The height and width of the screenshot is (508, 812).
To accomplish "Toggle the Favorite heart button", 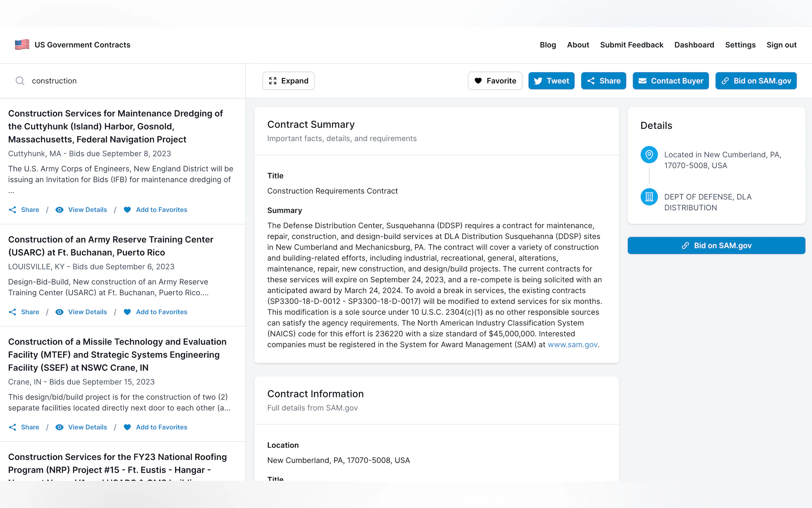I will [495, 81].
